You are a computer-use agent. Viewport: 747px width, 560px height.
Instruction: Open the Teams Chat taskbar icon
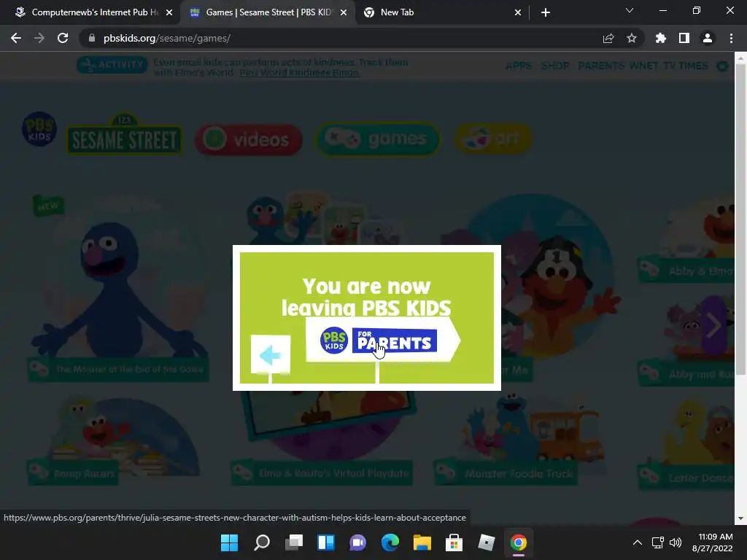(x=357, y=542)
